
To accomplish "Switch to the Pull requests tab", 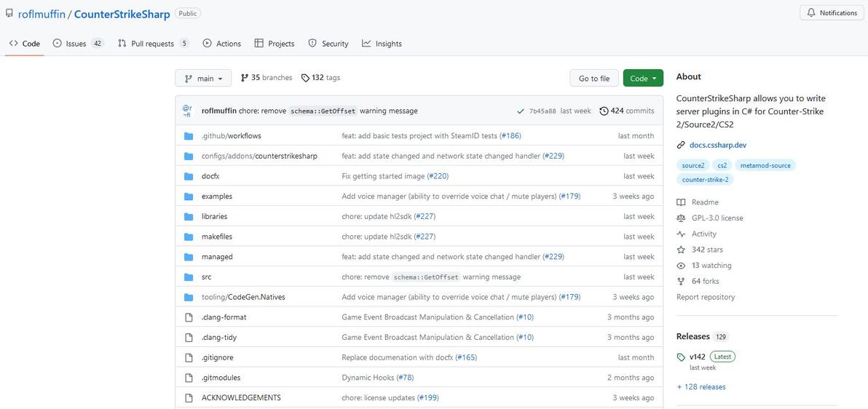I will (x=152, y=44).
